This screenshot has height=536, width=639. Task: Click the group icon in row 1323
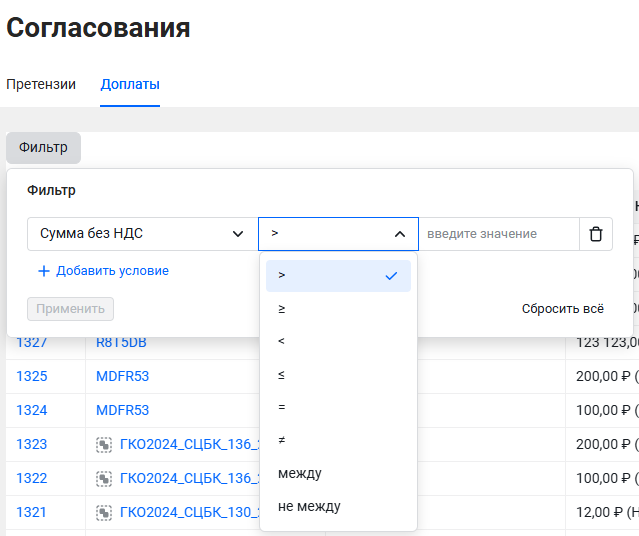point(104,444)
